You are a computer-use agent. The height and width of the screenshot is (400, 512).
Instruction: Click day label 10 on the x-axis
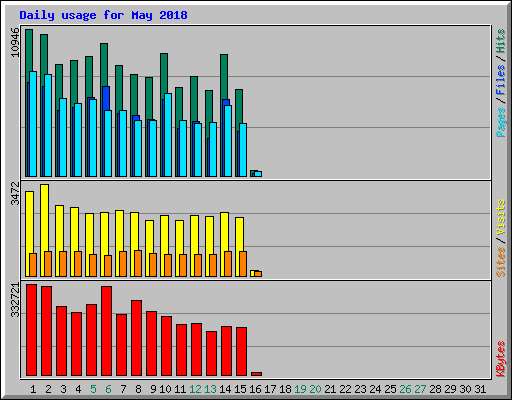click(165, 389)
